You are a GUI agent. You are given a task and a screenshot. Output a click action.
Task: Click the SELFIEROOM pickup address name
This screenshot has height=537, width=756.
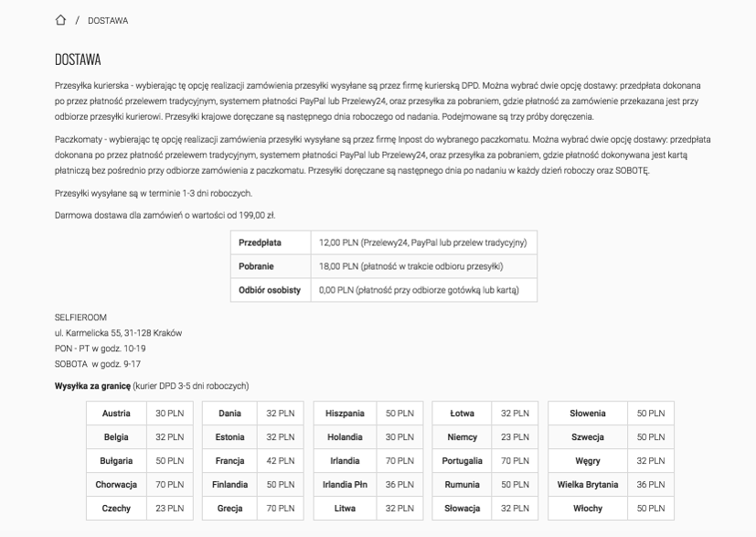[80, 318]
